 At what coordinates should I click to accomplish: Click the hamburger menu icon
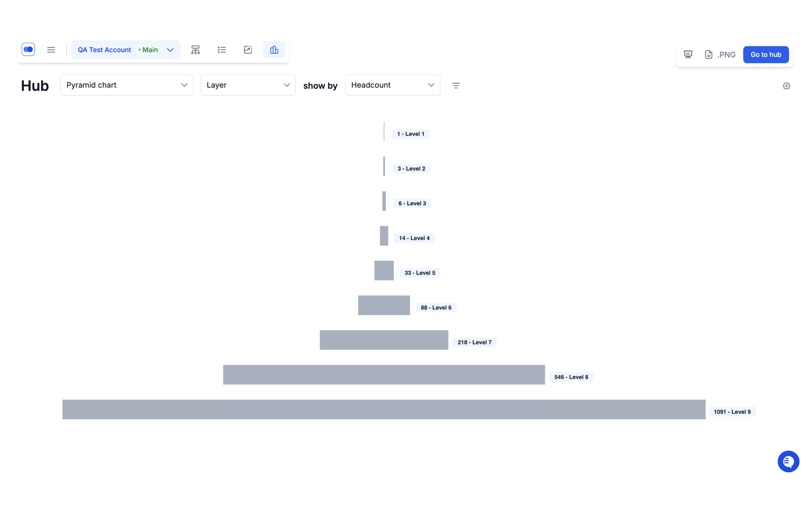[51, 50]
